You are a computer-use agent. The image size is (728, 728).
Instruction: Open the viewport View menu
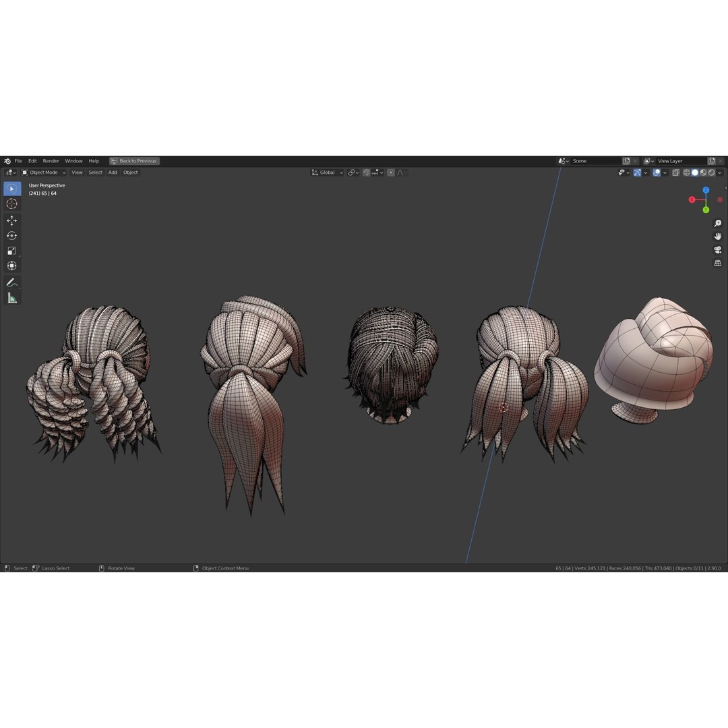(x=77, y=173)
